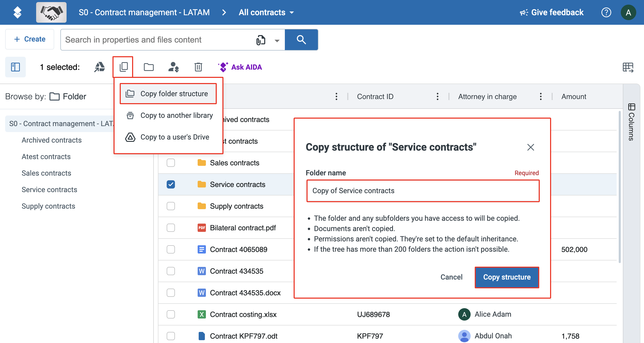
Task: Close the Copy structure dialog
Action: (x=530, y=147)
